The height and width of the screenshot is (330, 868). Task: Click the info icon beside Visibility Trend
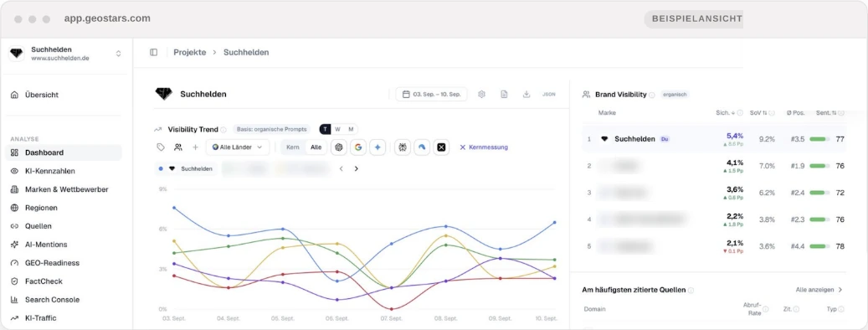point(223,130)
